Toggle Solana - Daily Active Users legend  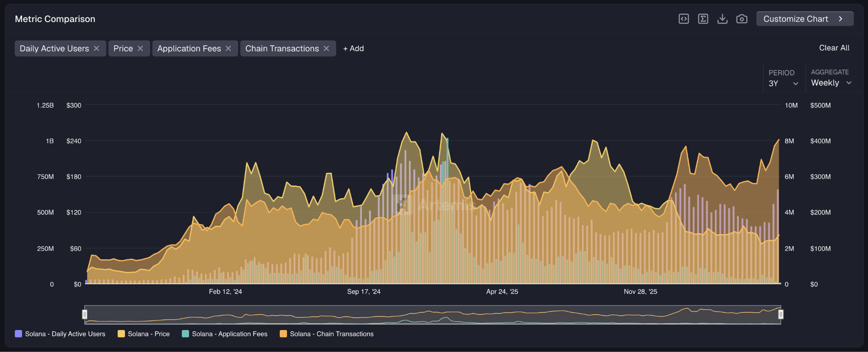coord(60,334)
